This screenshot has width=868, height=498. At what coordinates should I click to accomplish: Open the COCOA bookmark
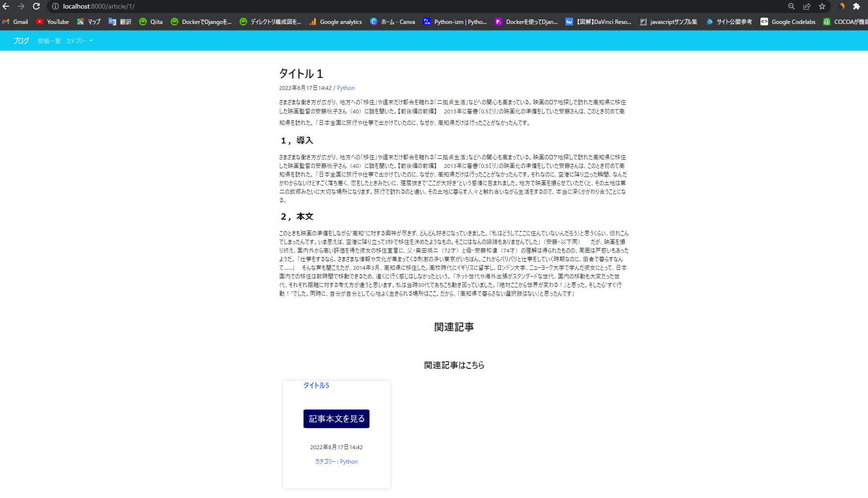coord(845,22)
